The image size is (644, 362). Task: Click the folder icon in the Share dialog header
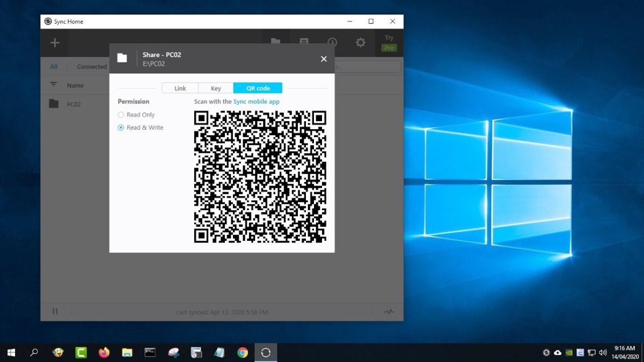point(122,58)
